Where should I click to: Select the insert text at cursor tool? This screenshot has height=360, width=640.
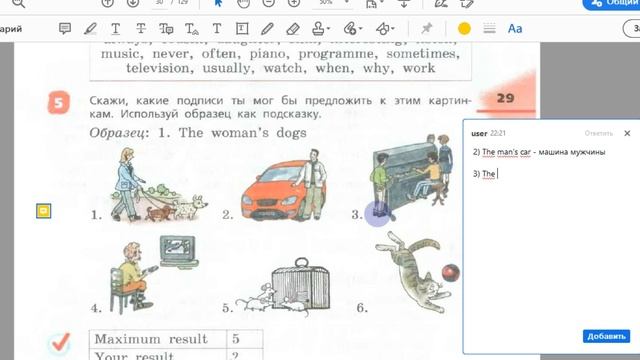pos(191,29)
